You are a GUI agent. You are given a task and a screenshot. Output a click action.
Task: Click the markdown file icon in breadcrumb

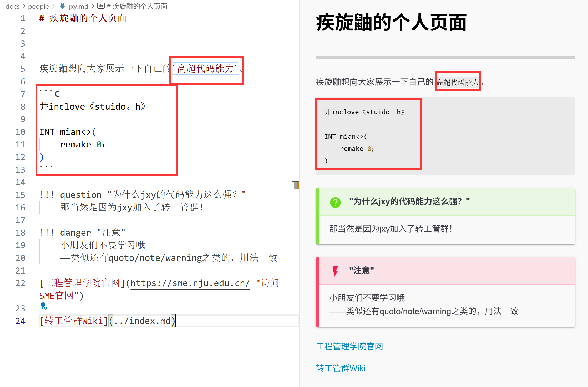pos(63,6)
